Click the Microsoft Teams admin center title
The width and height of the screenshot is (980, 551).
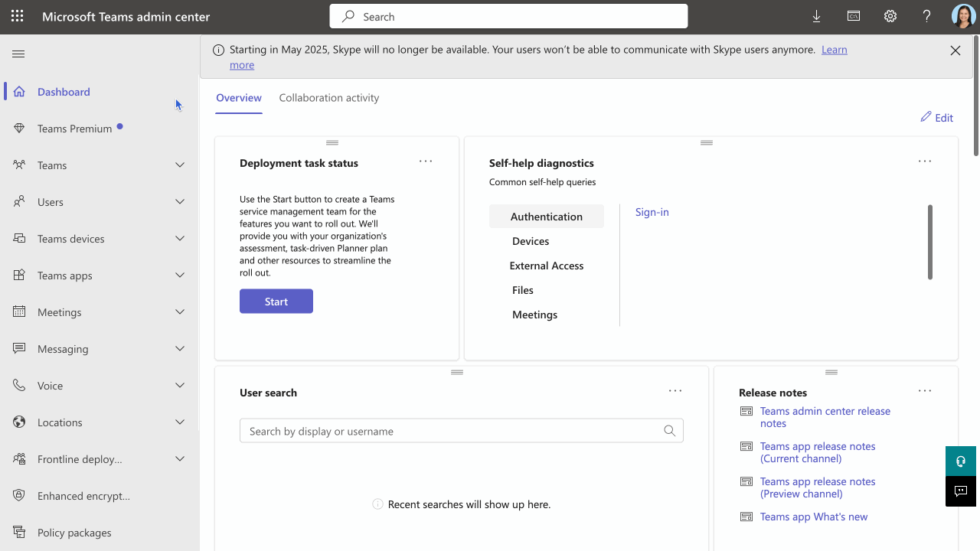pos(126,17)
